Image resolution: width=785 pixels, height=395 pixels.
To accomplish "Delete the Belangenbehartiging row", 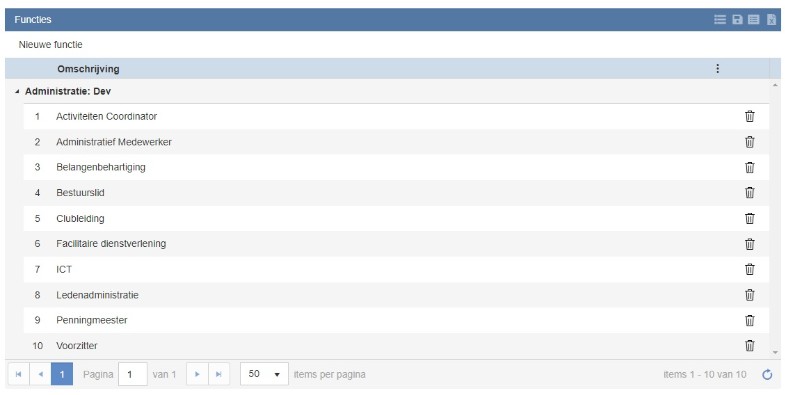I will coord(749,167).
